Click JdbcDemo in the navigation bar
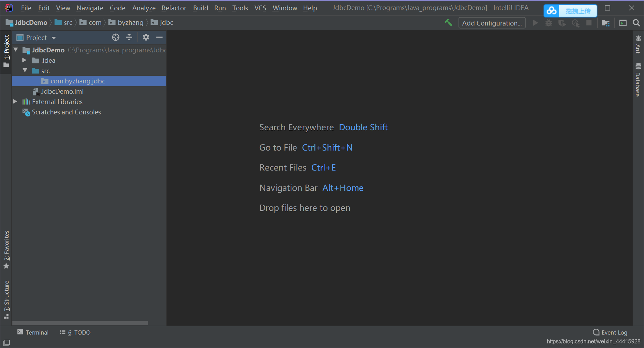The height and width of the screenshot is (348, 644). pyautogui.click(x=27, y=22)
